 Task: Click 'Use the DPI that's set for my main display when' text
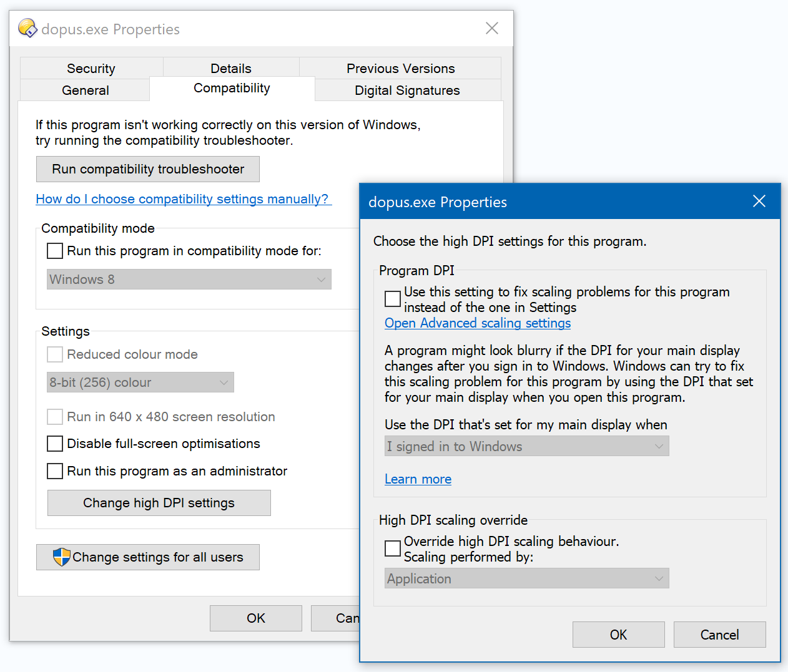[x=526, y=425]
